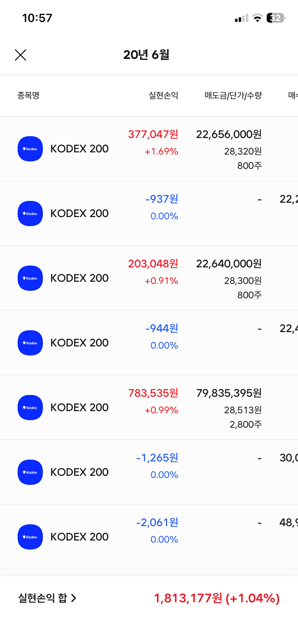Tap Kodex logo in the 203,048원 row
Screen dimensions: 298x644
(x=30, y=278)
